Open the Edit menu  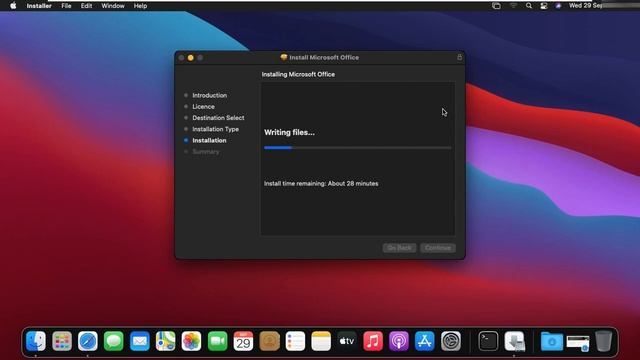click(x=86, y=6)
